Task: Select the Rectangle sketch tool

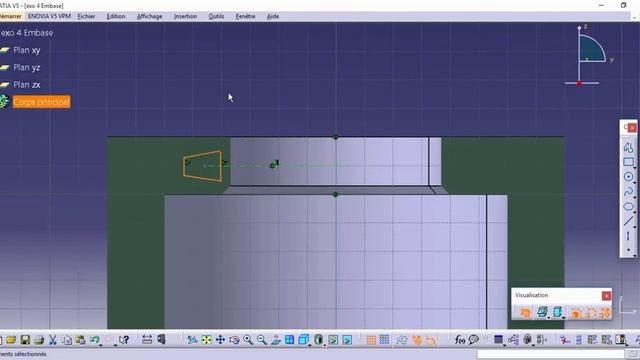Action: tap(629, 162)
